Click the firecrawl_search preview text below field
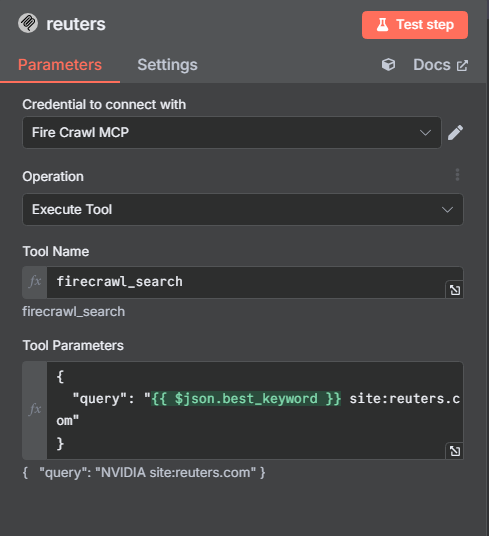The height and width of the screenshot is (536, 489). (73, 311)
